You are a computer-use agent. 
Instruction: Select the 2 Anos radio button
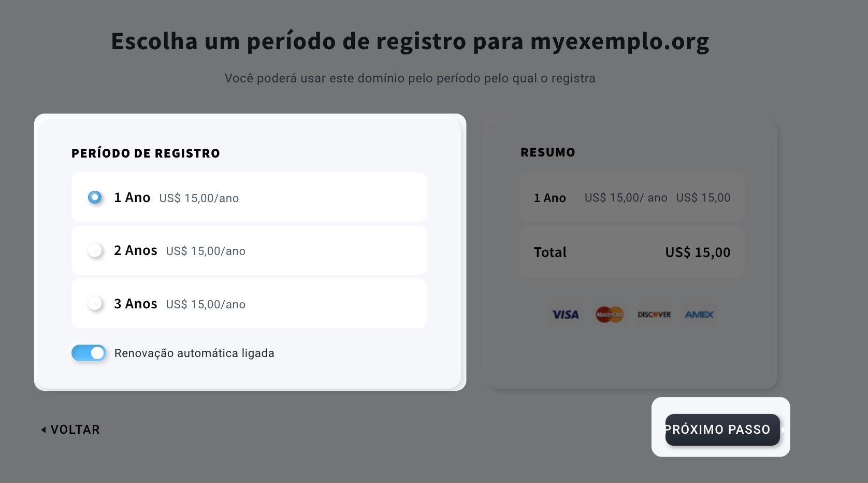(x=95, y=250)
